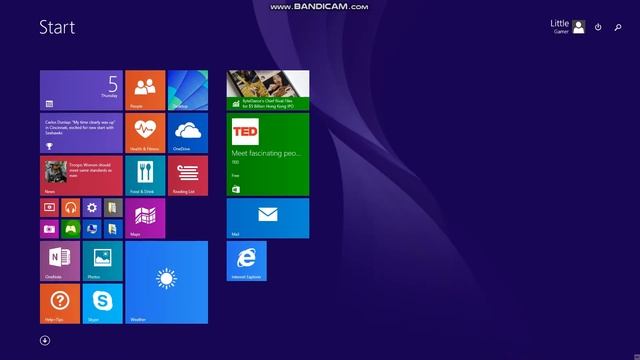Show all apps via down arrow

(45, 340)
